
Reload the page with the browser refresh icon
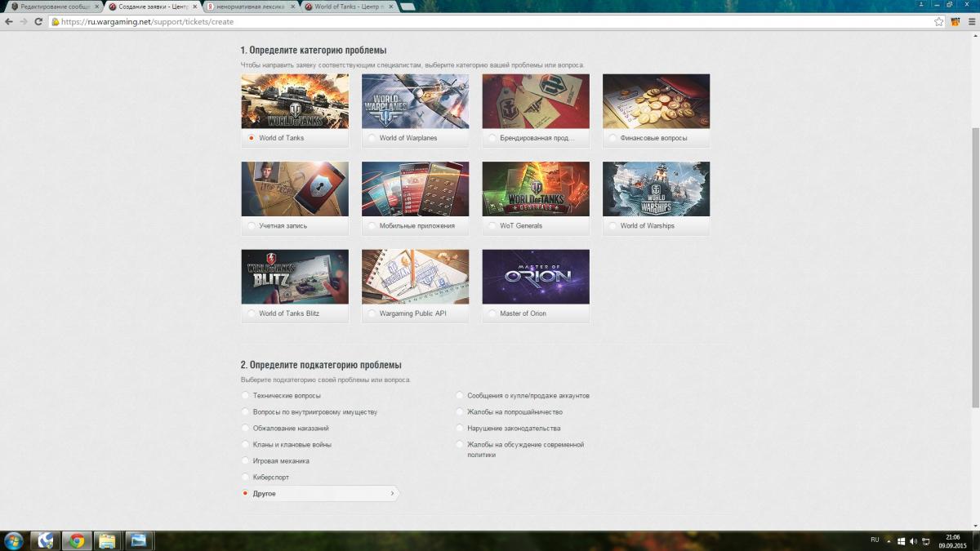tap(38, 22)
